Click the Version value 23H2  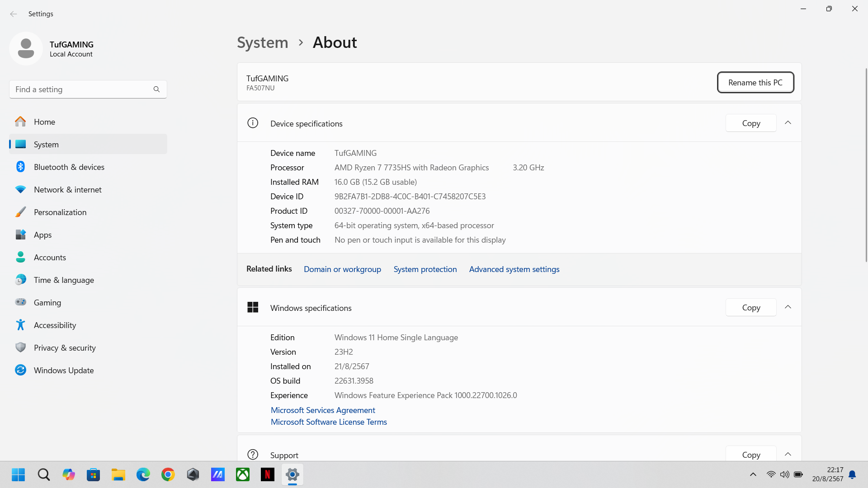pos(344,352)
